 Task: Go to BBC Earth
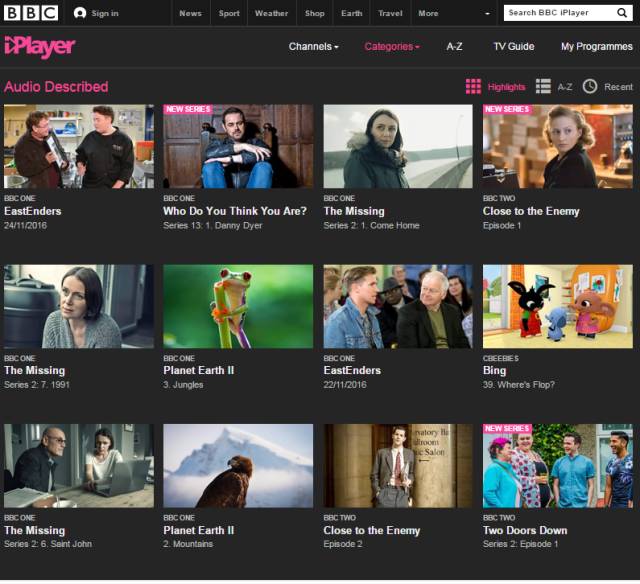(352, 13)
